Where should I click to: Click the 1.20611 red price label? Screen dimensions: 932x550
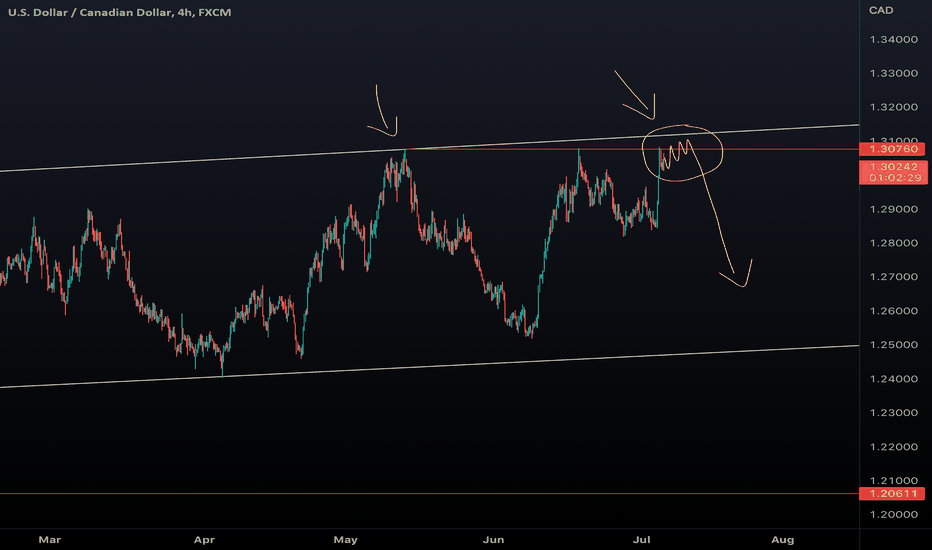[893, 494]
